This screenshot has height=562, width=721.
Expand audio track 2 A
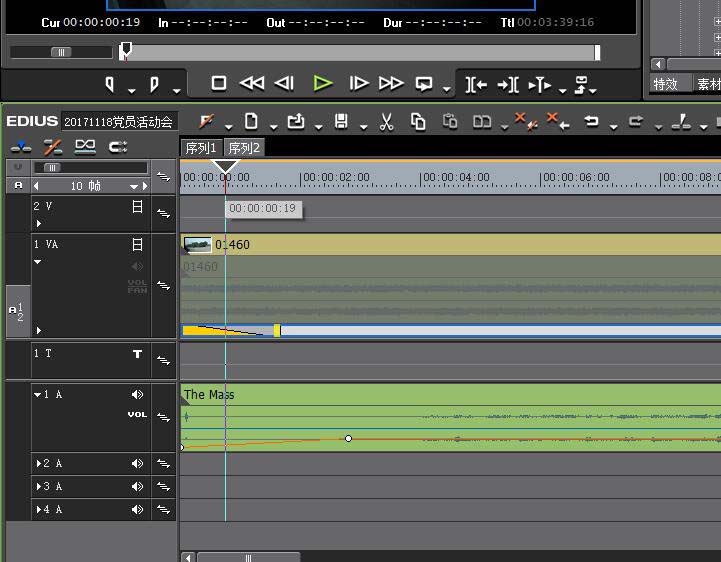pyautogui.click(x=39, y=464)
